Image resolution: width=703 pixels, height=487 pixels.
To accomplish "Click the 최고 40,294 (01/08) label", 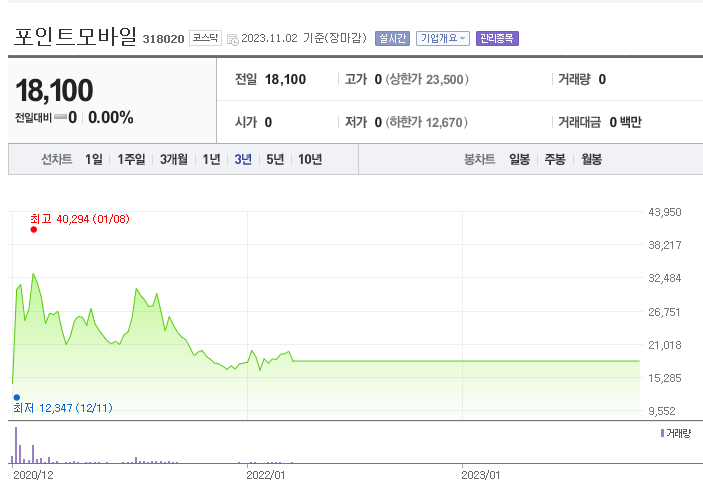I will point(80,219).
